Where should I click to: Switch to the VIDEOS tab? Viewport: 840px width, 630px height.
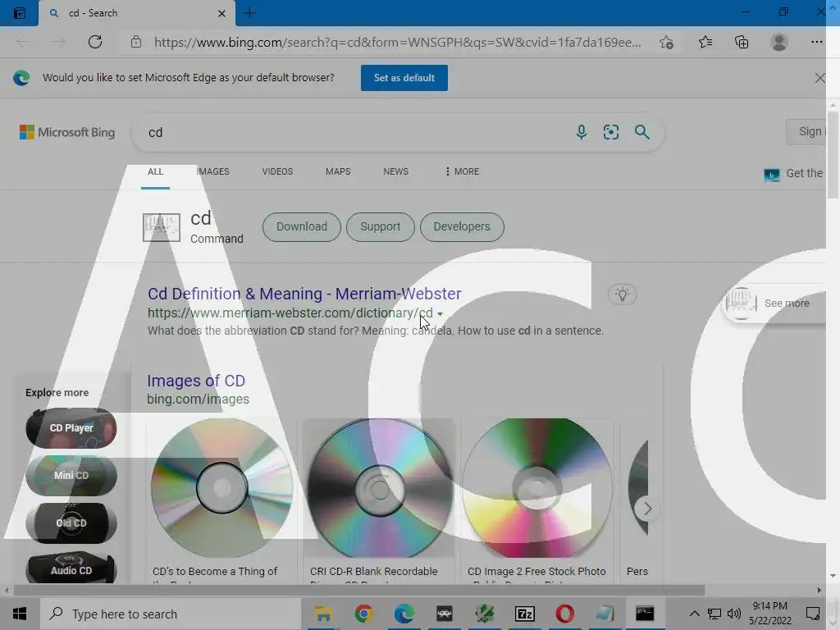pyautogui.click(x=277, y=172)
